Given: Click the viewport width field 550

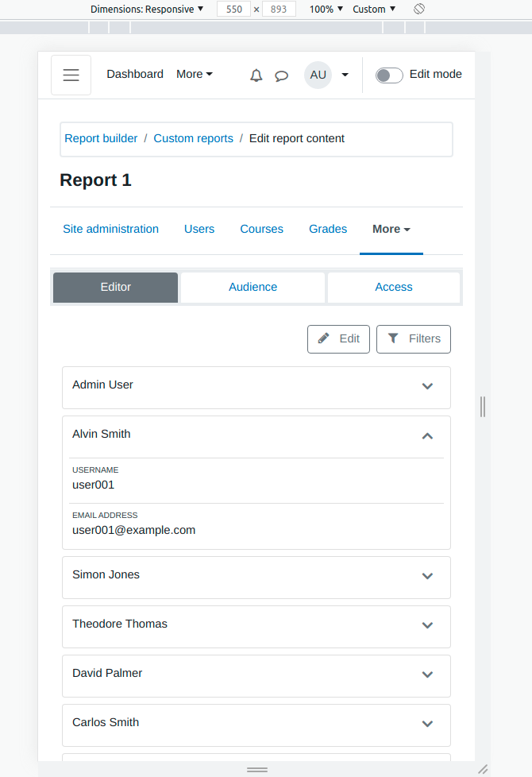Looking at the screenshot, I should pyautogui.click(x=233, y=9).
